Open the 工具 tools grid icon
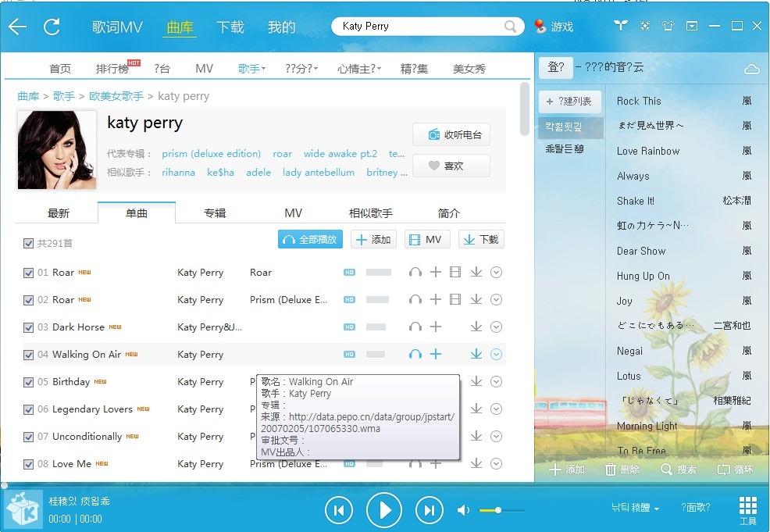 tap(748, 511)
